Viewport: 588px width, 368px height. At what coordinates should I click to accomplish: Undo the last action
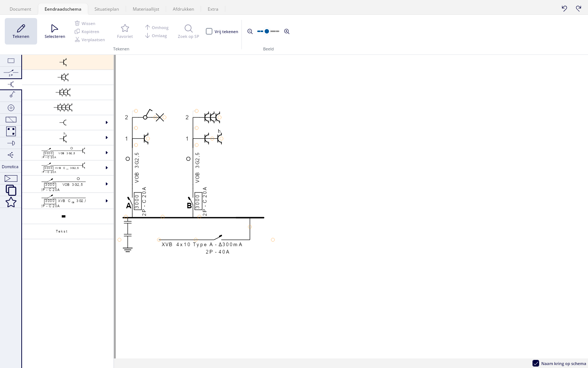pyautogui.click(x=564, y=8)
